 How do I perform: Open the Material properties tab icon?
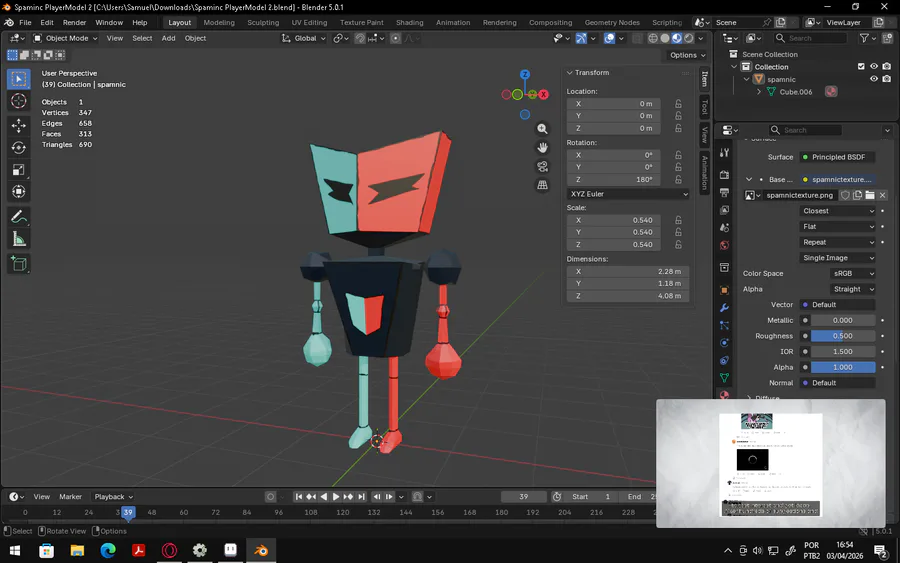[x=724, y=395]
